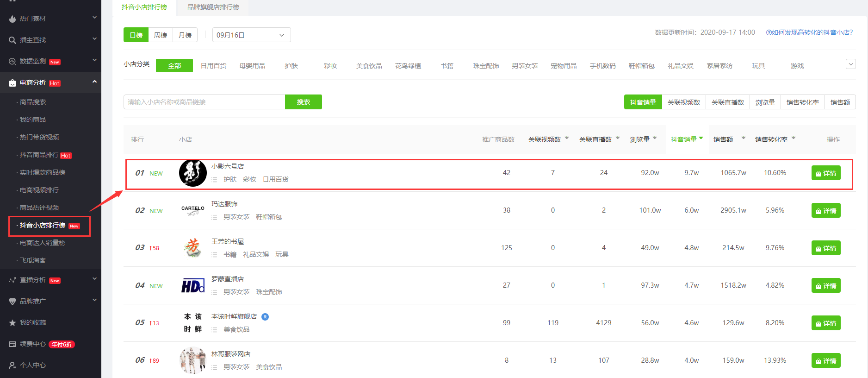The image size is (868, 378).
Task: Click the 罗蒙直播店 HD logo
Action: click(x=193, y=285)
